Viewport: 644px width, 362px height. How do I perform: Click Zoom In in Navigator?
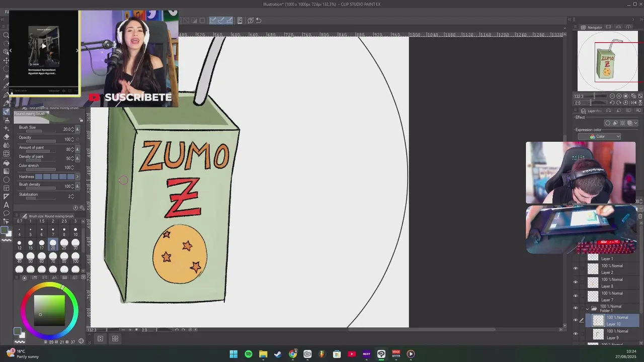coord(619,96)
